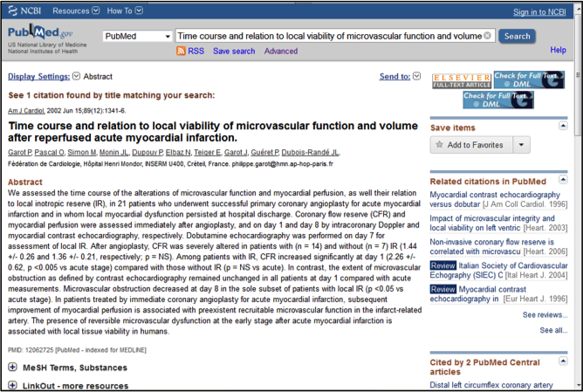Screen dimensions: 583x392
Task: Click author Garot P link
Action: [20, 152]
